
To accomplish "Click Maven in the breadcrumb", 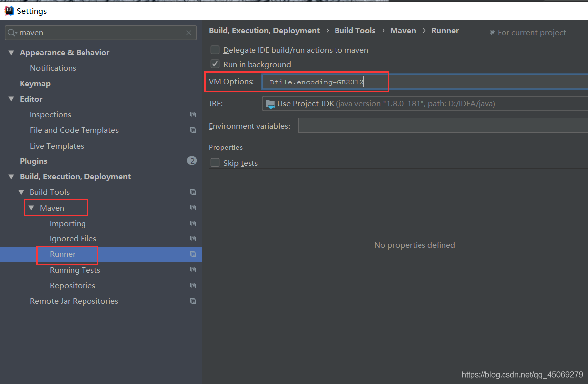I will 403,31.
